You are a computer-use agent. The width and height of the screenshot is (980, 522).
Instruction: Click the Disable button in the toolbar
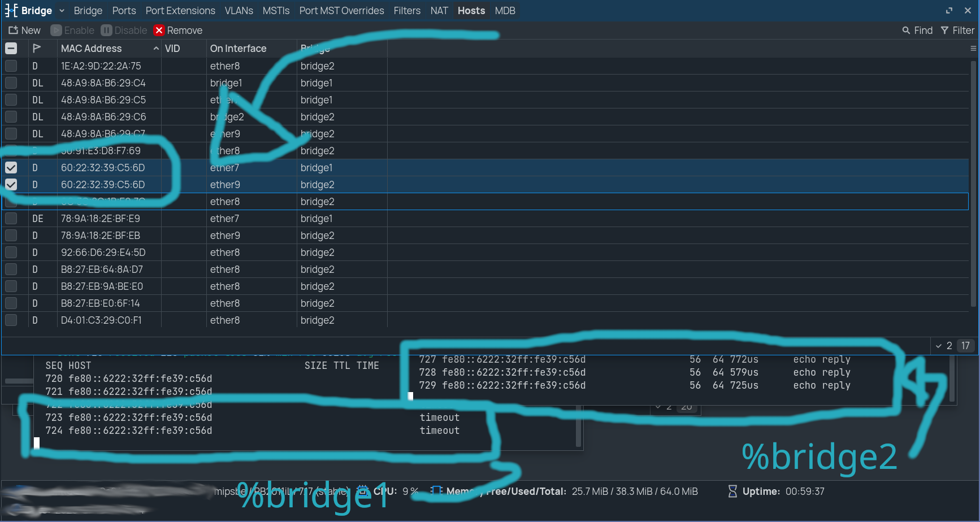pyautogui.click(x=124, y=31)
